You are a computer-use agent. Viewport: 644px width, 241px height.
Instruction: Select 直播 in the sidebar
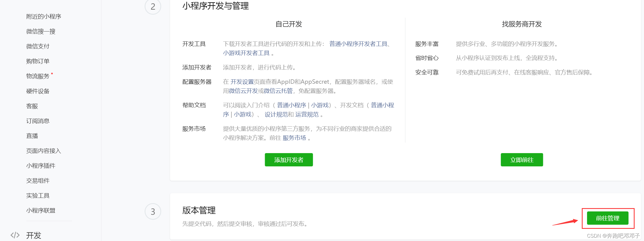click(x=32, y=136)
